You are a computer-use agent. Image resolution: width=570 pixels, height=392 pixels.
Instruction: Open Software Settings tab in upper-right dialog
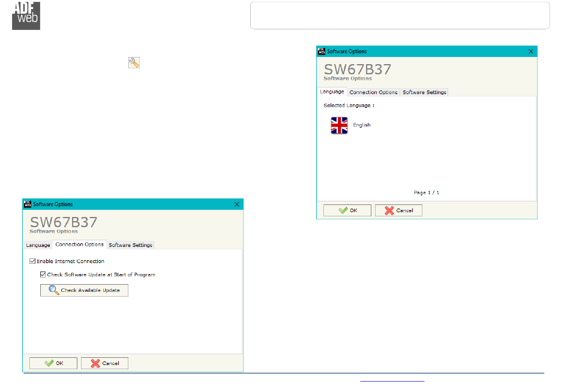(x=424, y=92)
